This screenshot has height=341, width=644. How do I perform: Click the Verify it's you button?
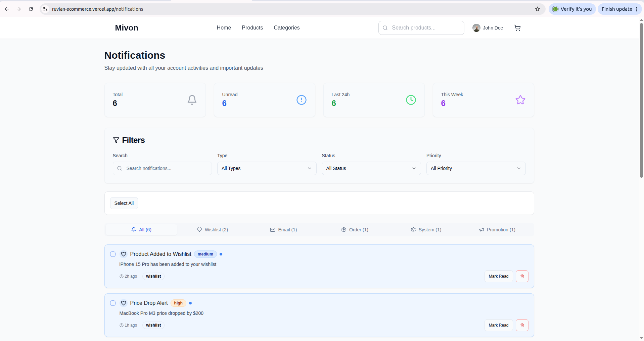pyautogui.click(x=572, y=9)
